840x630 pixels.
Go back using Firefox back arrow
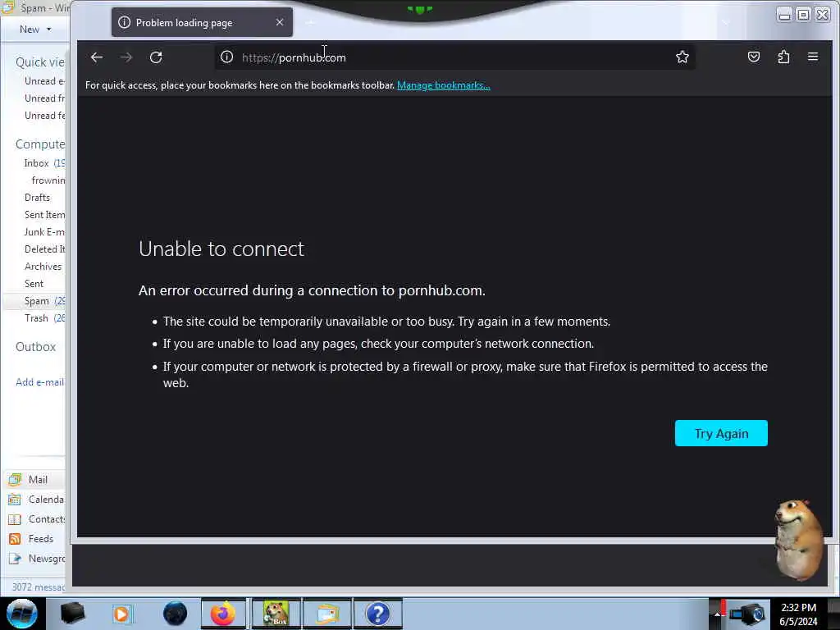point(97,57)
